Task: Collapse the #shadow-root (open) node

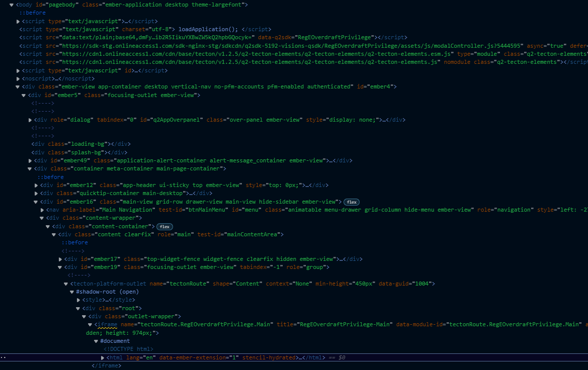Action: click(71, 292)
